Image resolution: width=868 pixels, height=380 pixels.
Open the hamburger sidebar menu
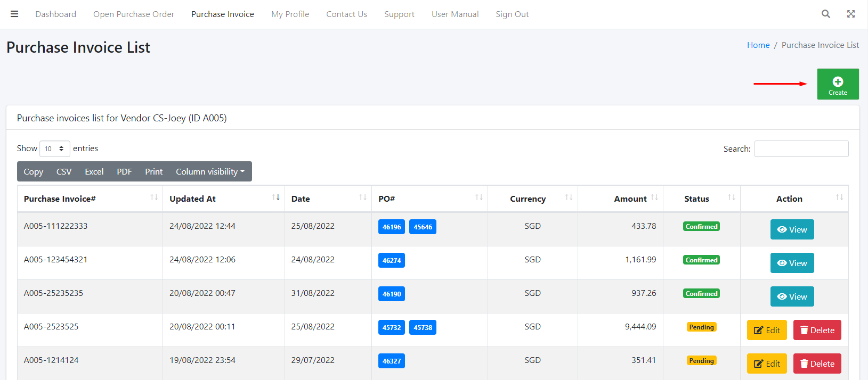tap(14, 14)
